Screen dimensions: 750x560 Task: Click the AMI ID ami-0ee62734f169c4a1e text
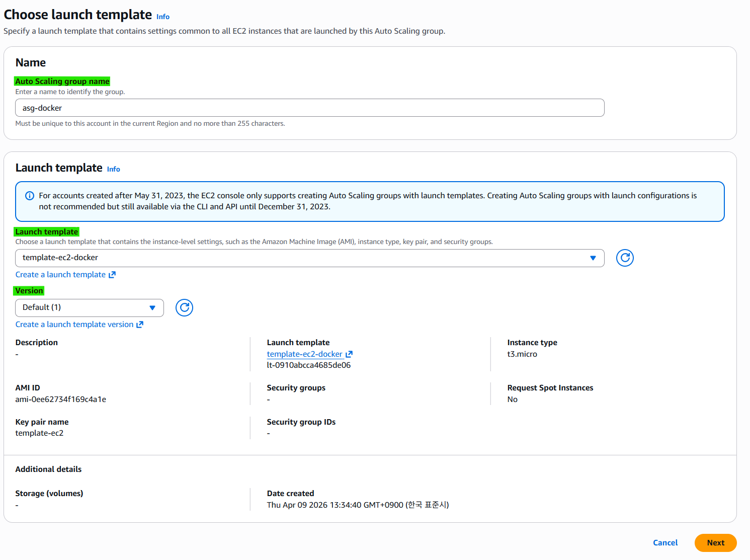pyautogui.click(x=60, y=399)
